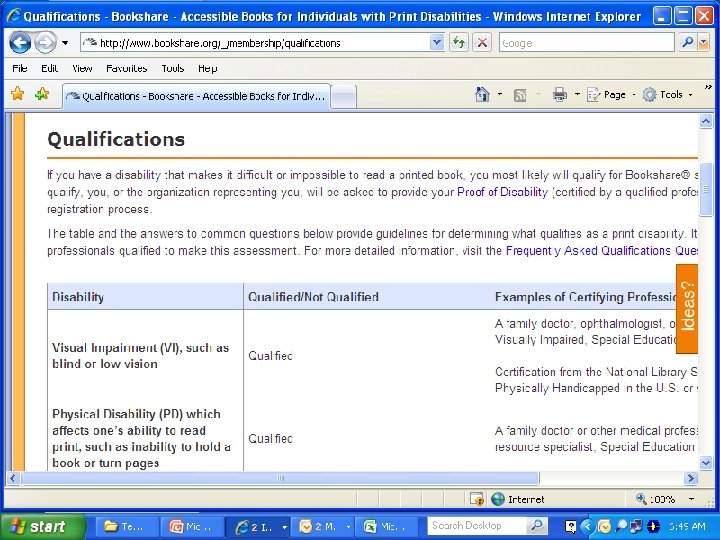Click the Google search box
The image size is (720, 540).
[586, 43]
